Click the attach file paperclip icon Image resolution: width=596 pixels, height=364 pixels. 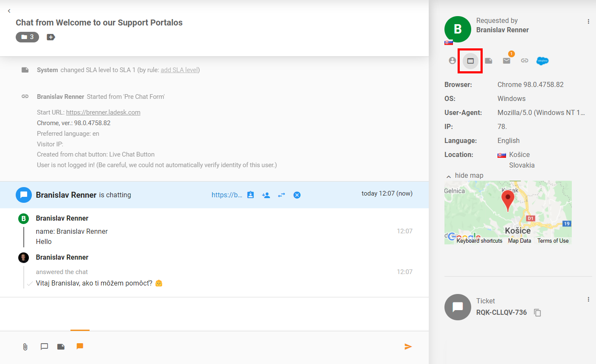[25, 347]
